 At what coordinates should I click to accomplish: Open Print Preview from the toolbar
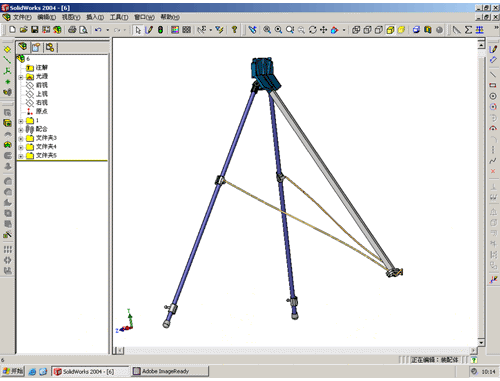click(83, 30)
